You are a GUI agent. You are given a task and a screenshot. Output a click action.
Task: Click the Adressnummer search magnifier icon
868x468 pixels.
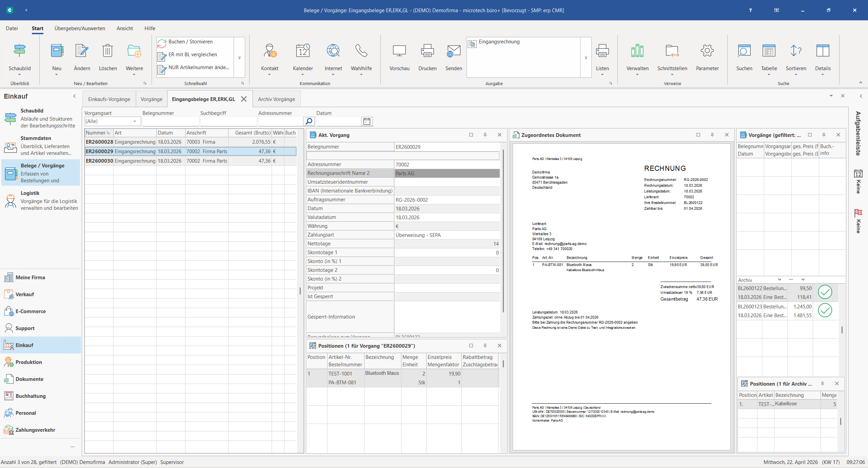tap(309, 121)
